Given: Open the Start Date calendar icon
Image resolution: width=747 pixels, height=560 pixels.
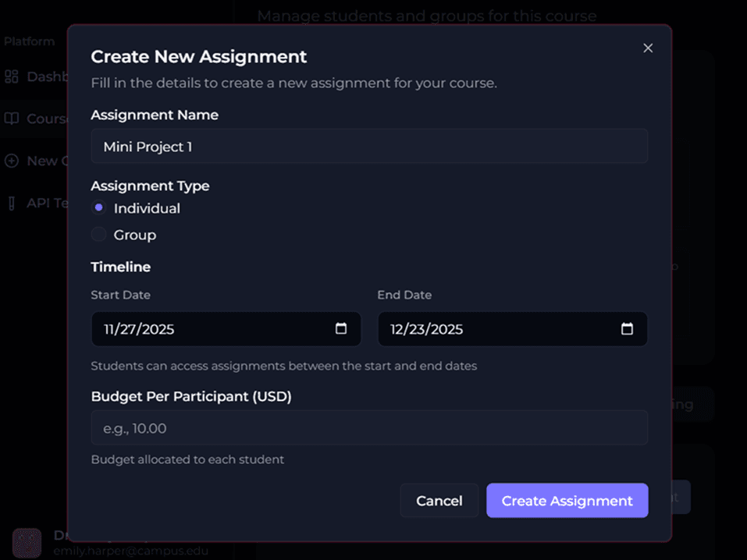Looking at the screenshot, I should (x=340, y=328).
